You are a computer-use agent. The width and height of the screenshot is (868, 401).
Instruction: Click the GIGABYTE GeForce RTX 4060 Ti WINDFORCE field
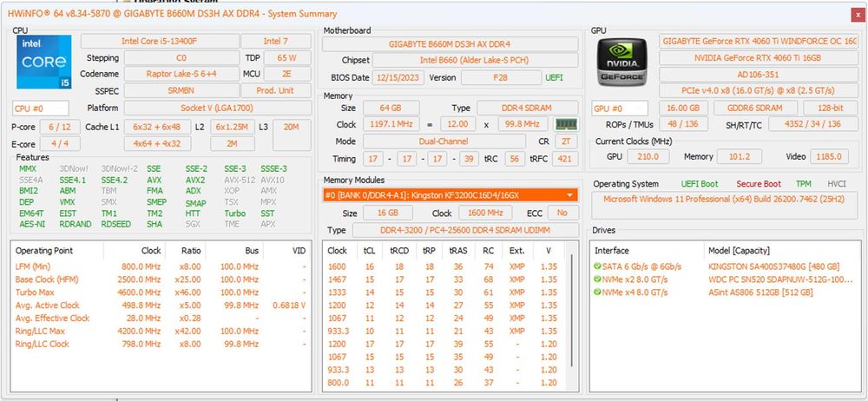point(759,41)
